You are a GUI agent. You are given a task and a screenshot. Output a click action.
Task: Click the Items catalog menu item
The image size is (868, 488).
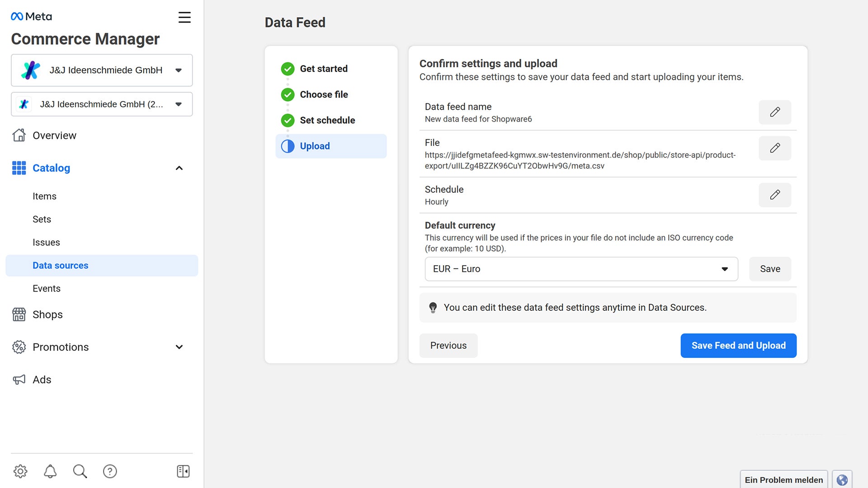click(x=45, y=196)
